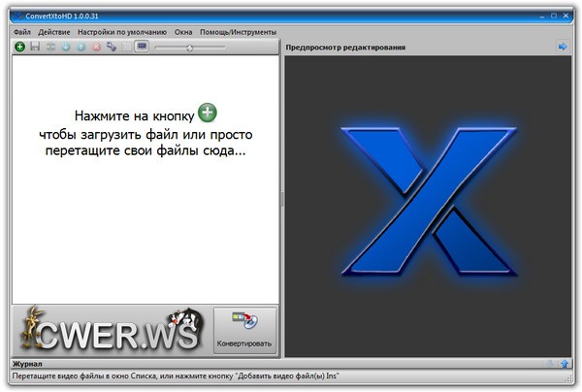The height and width of the screenshot is (392, 582).
Task: Click the blue move down arrow icon
Action: click(66, 47)
